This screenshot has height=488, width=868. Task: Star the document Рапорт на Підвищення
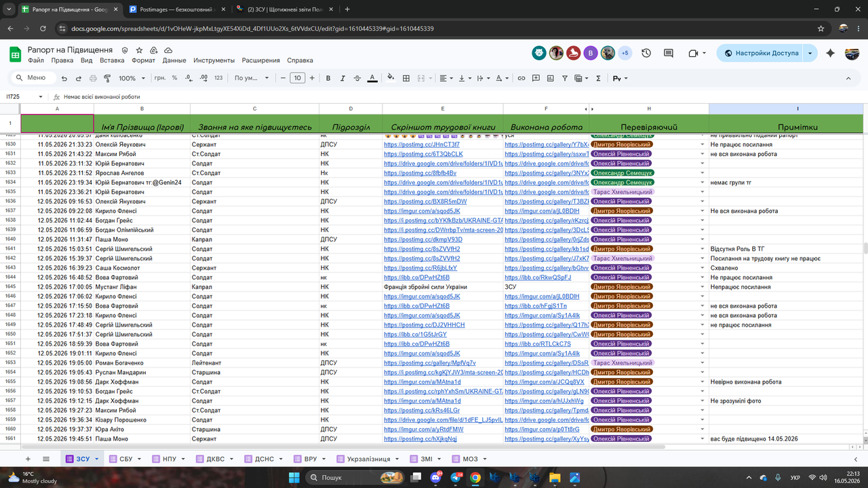click(x=139, y=50)
